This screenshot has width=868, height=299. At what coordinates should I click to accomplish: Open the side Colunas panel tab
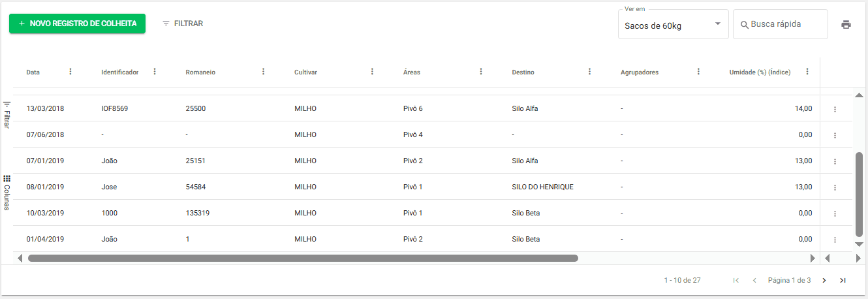7,192
